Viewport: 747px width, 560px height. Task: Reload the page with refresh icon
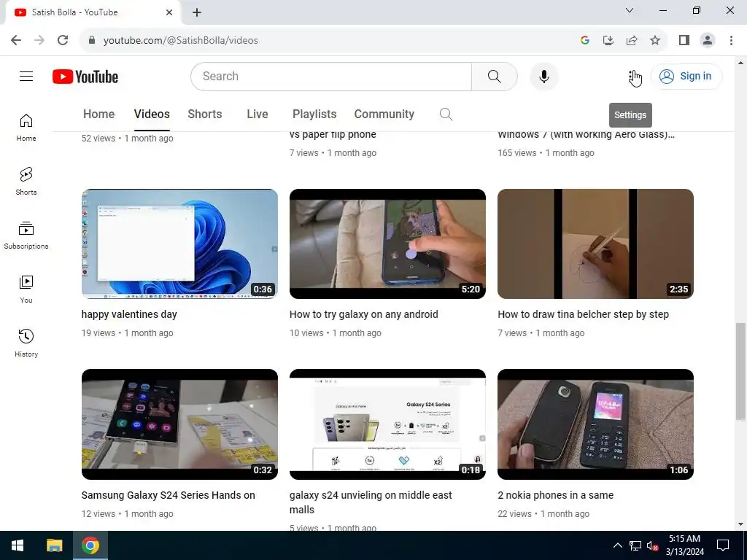[x=63, y=40]
